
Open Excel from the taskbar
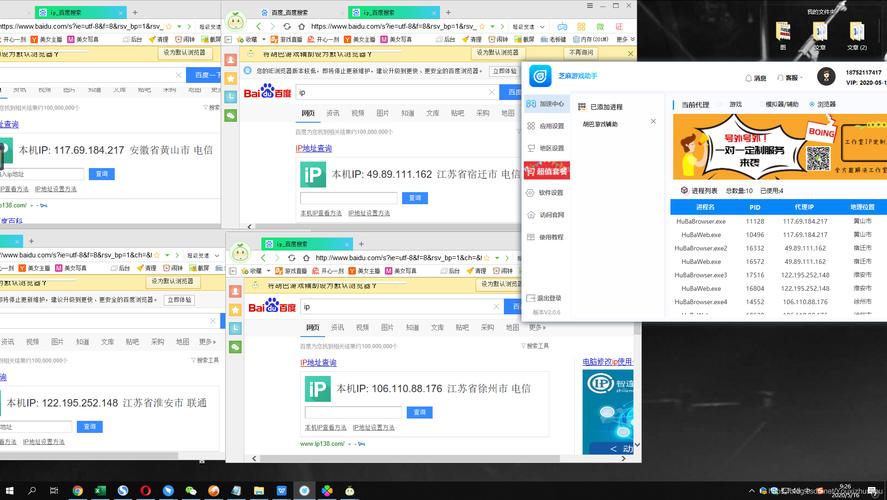click(x=100, y=490)
